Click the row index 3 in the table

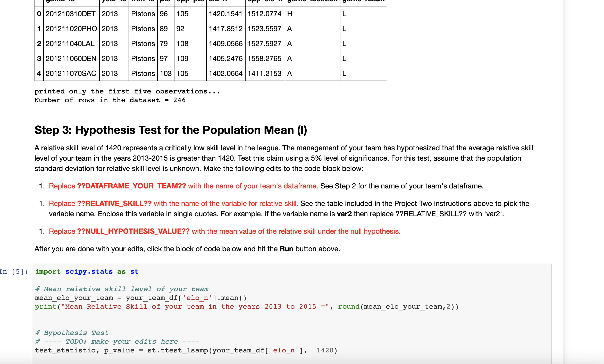pyautogui.click(x=38, y=58)
